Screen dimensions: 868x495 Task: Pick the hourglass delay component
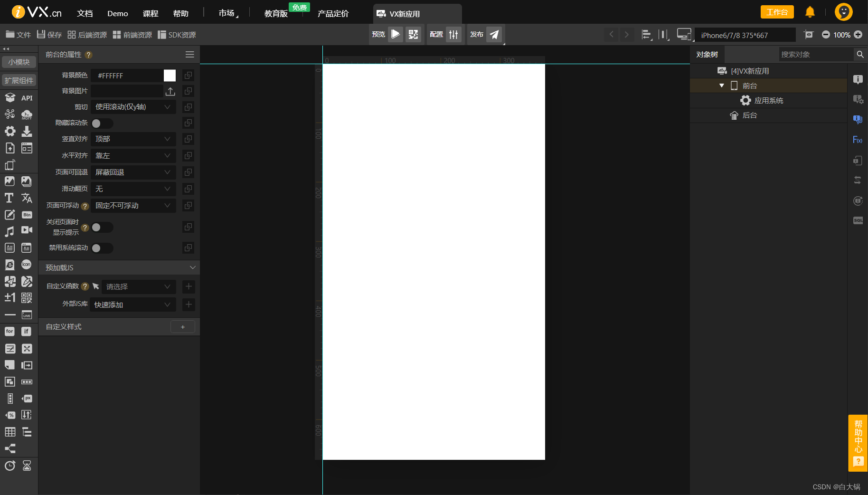click(x=27, y=466)
